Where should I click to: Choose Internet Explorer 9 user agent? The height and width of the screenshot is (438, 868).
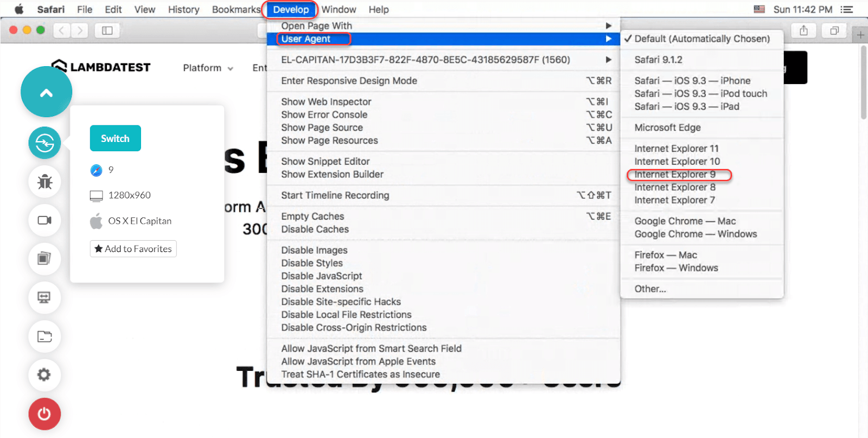675,175
